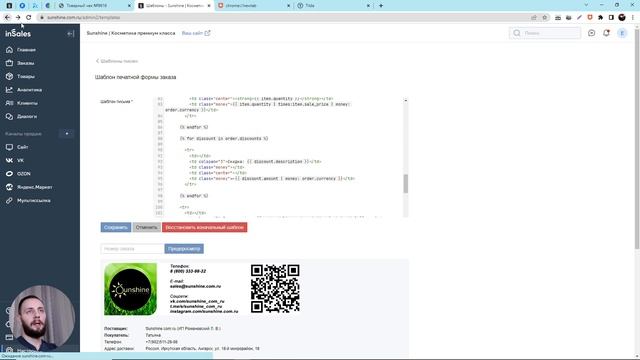
Task: Open the OZON sales channel icon
Action: tap(9, 174)
